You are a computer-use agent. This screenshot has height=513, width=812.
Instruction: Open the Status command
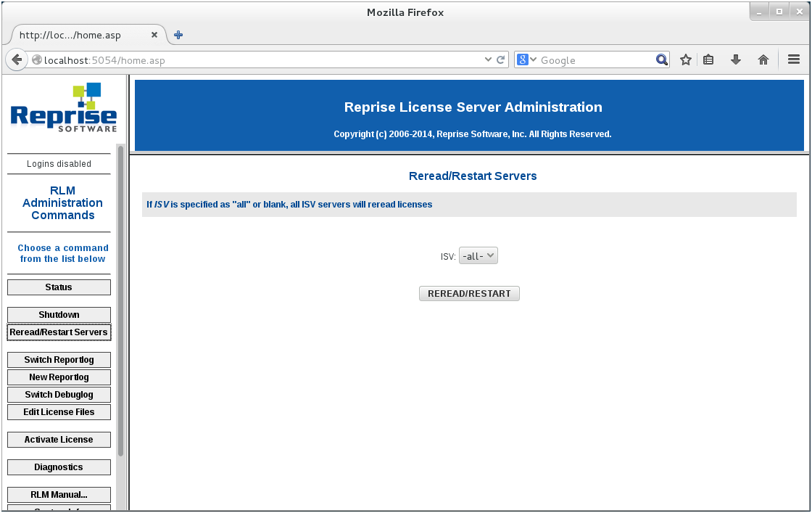pos(59,287)
